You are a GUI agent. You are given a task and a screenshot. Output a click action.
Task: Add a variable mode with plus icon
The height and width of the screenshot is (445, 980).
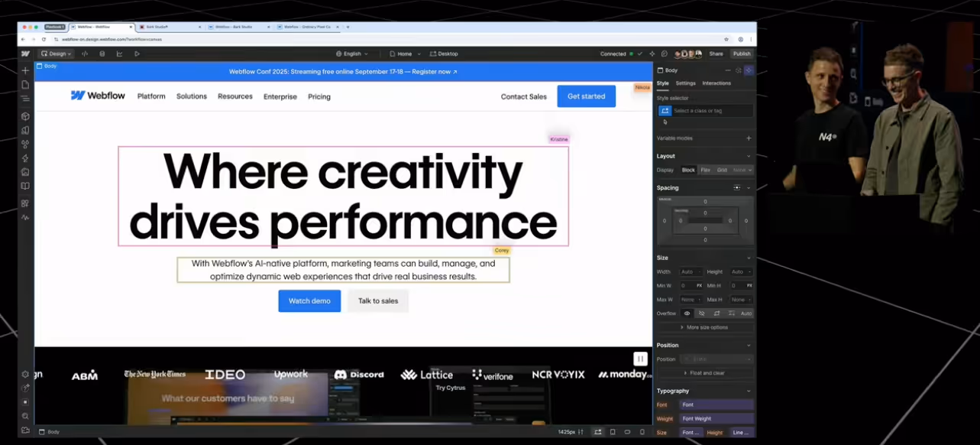click(749, 138)
